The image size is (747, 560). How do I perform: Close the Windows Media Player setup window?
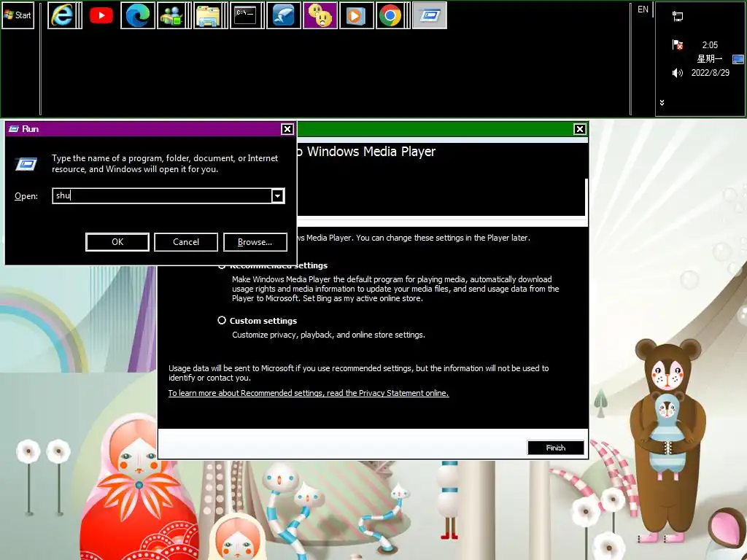coord(580,129)
